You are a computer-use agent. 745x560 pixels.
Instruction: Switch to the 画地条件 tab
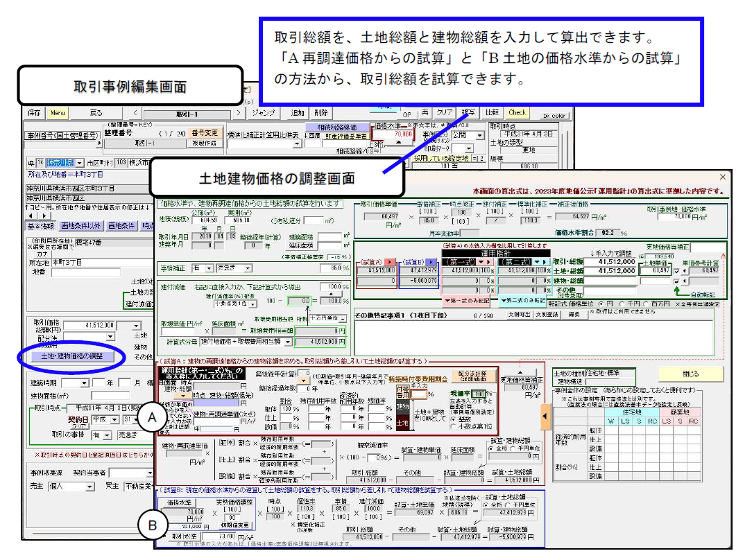click(121, 227)
